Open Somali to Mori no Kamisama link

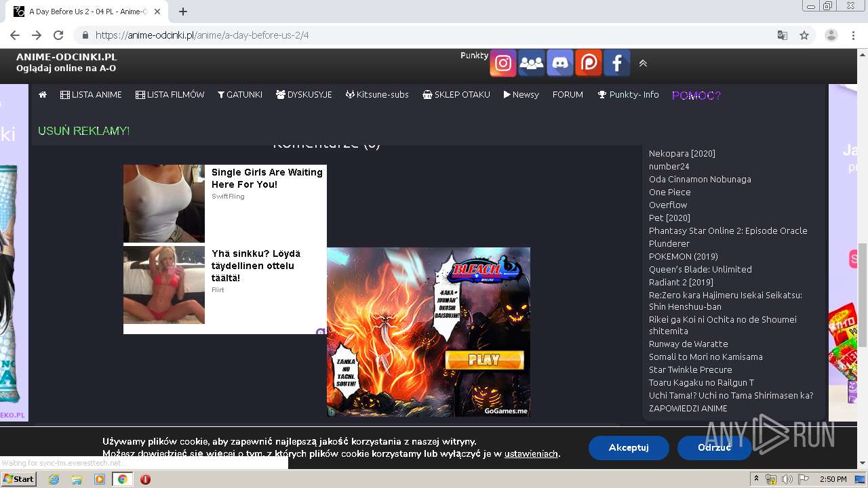[x=706, y=357]
